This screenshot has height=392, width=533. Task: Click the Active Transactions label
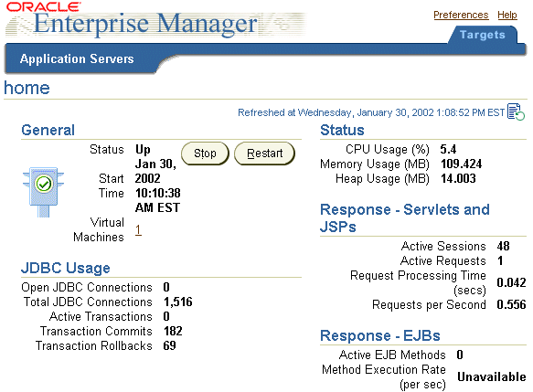[101, 316]
